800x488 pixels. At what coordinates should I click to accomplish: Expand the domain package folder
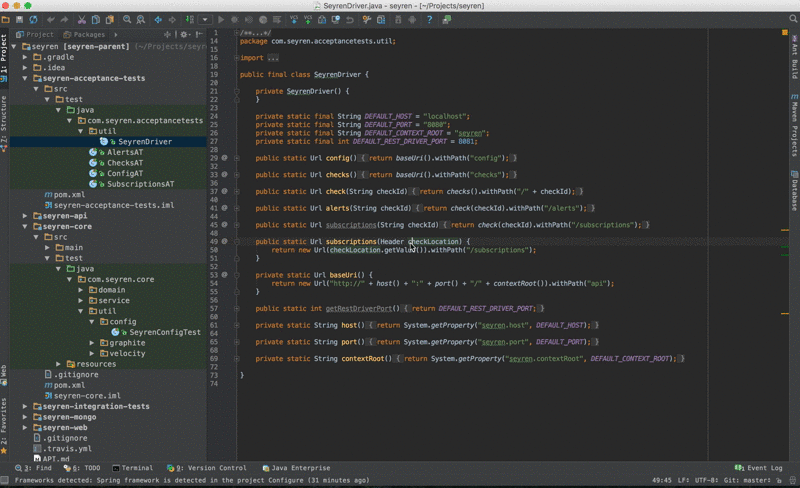click(81, 290)
